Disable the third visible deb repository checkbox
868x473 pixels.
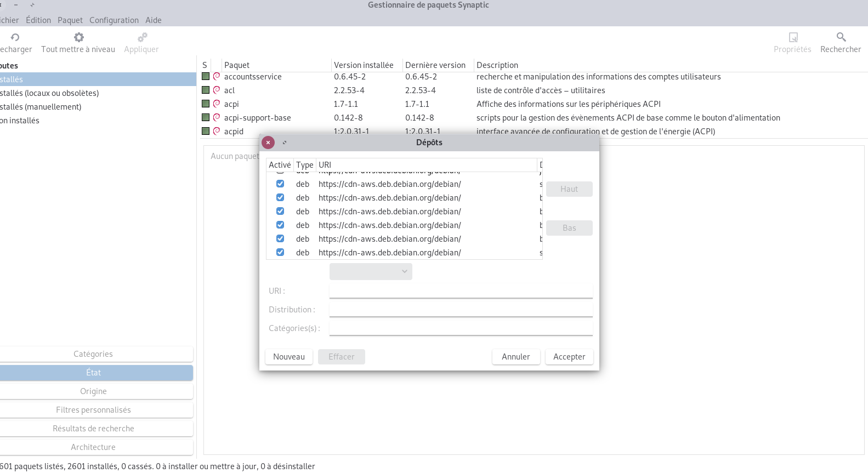coord(280,212)
